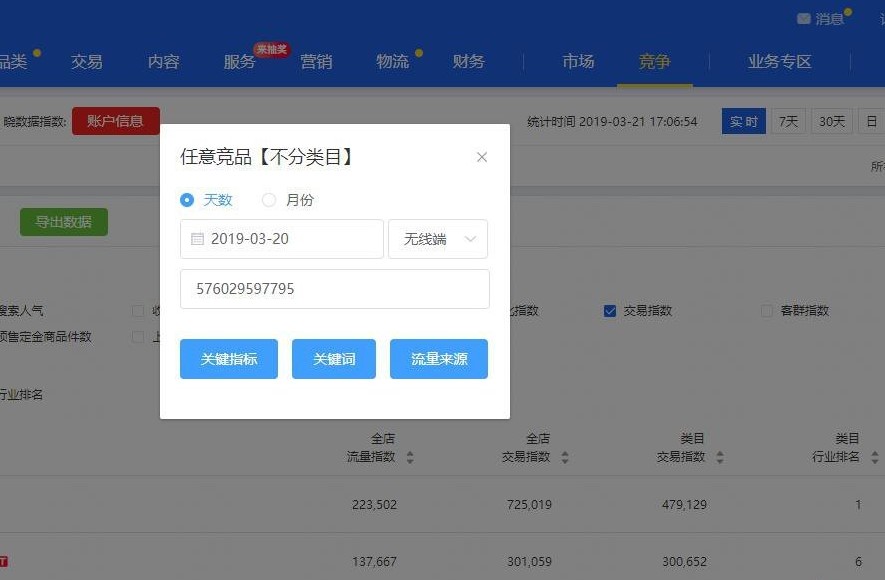This screenshot has width=885, height=580.
Task: Click the item ID field 576029597795
Action: tap(335, 289)
